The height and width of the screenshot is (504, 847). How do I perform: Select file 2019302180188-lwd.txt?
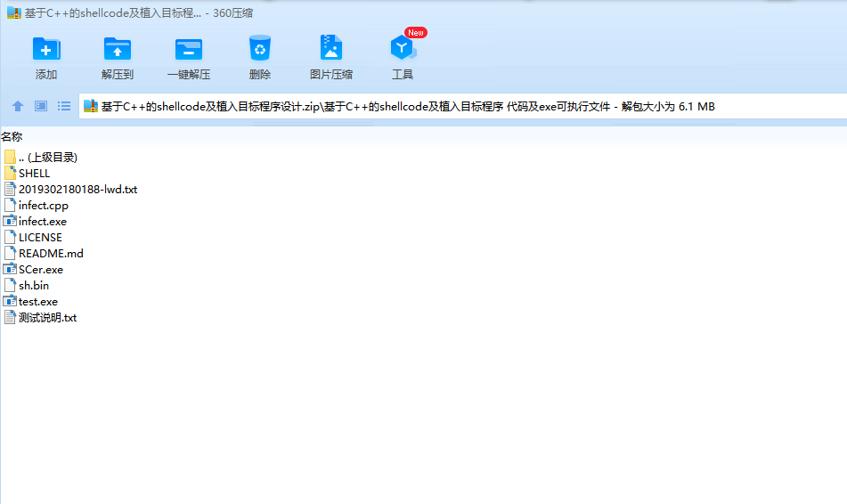click(x=77, y=190)
